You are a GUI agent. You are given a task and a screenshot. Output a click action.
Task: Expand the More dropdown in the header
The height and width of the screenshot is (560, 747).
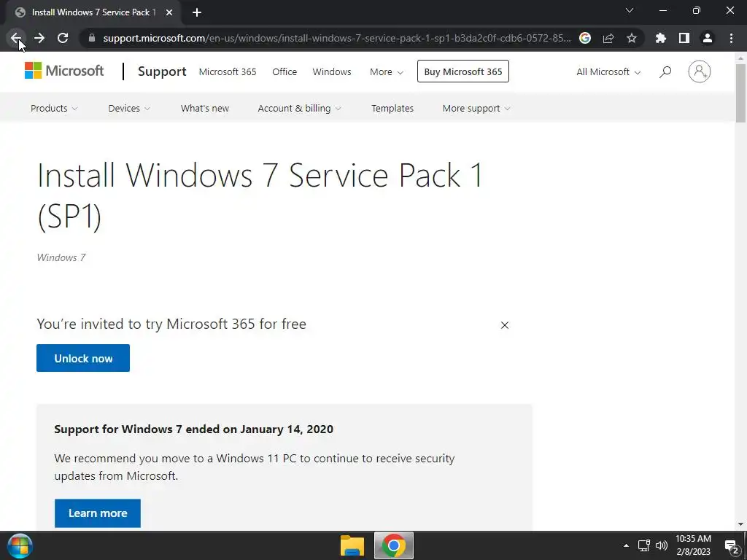point(387,72)
